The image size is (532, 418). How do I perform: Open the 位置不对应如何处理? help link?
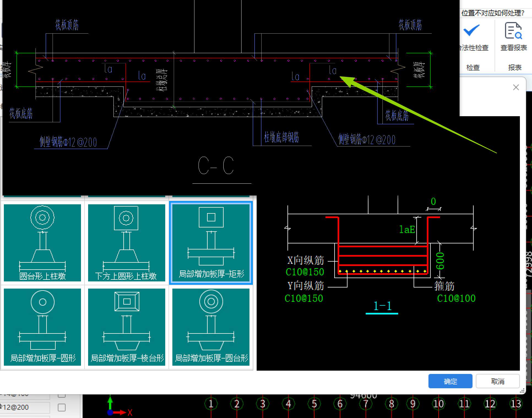pos(493,13)
